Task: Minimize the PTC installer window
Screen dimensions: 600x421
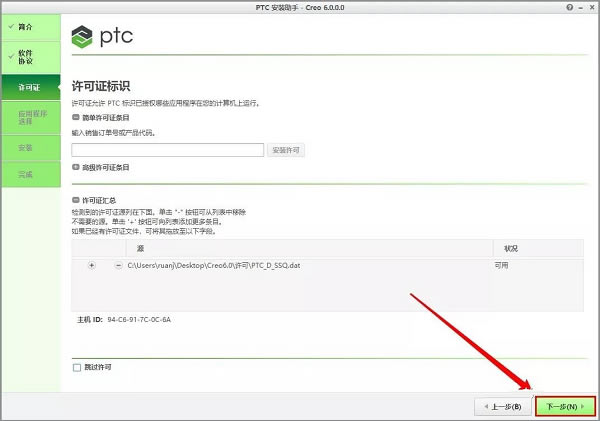Action: [581, 8]
